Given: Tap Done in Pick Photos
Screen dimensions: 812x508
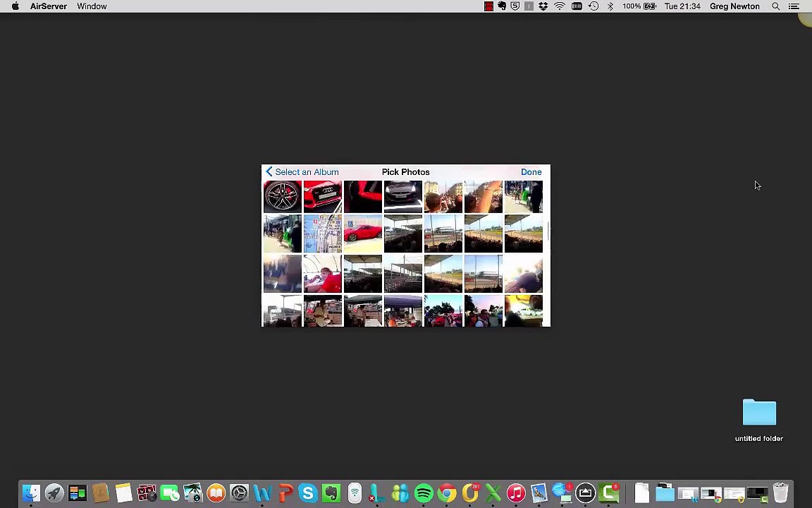Looking at the screenshot, I should [x=531, y=172].
